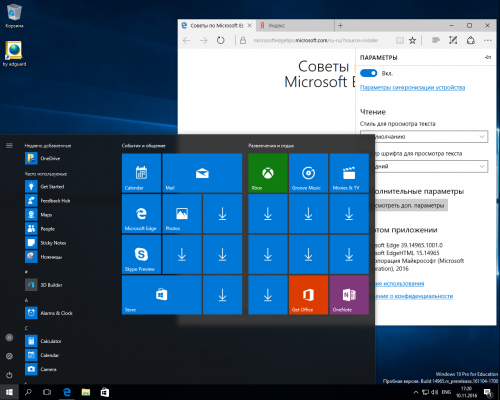Select the Recycle Bin desktop icon
500x400 pixels.
click(14, 16)
